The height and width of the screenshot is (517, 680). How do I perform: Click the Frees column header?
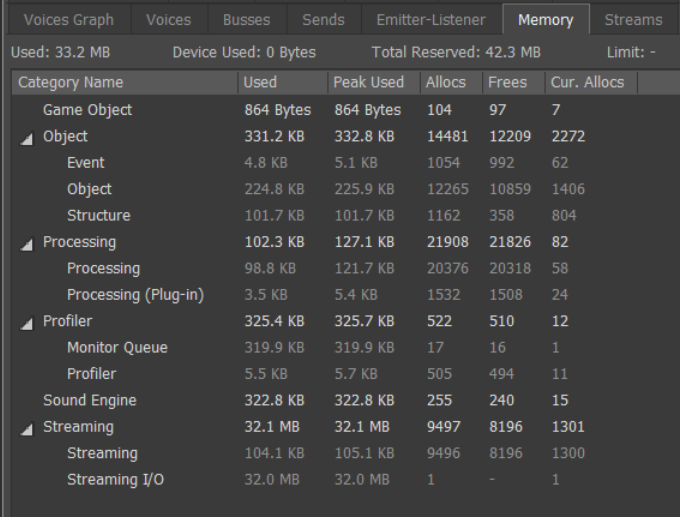click(x=512, y=82)
